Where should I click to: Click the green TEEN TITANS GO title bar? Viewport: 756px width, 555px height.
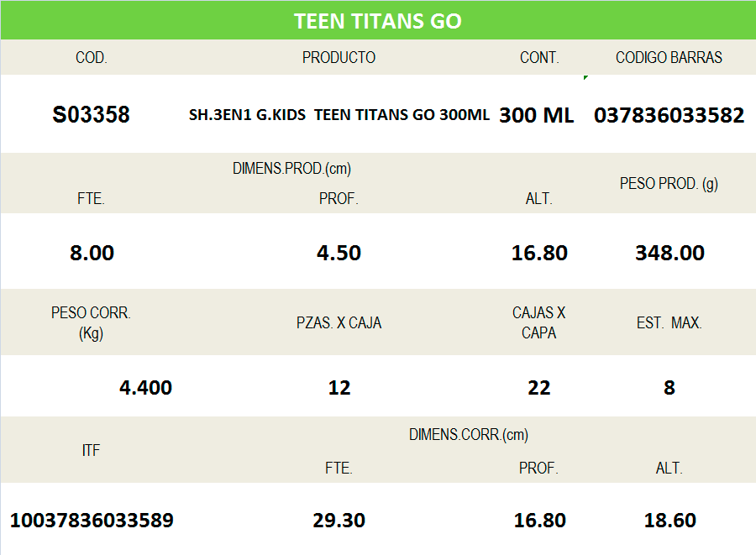377,21
